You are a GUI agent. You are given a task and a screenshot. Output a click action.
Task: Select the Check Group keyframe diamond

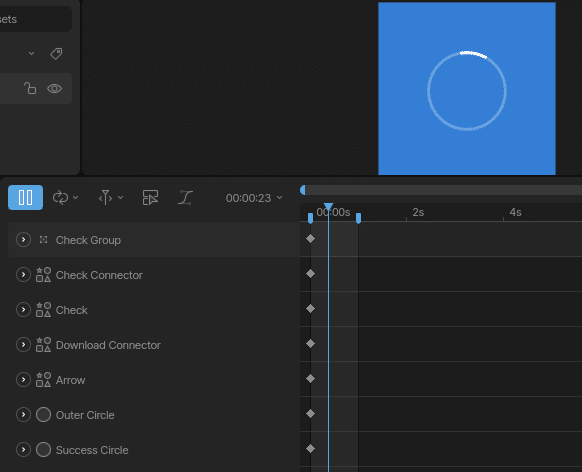click(x=311, y=239)
